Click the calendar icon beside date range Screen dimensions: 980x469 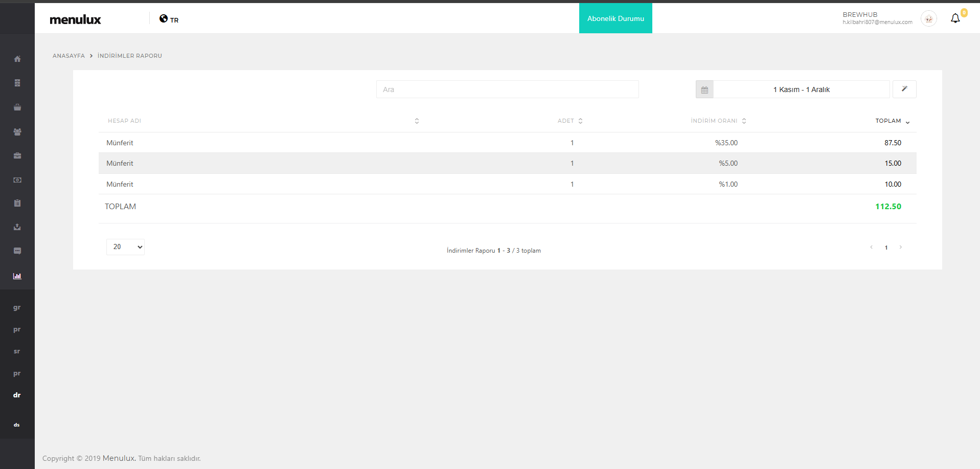pyautogui.click(x=704, y=90)
